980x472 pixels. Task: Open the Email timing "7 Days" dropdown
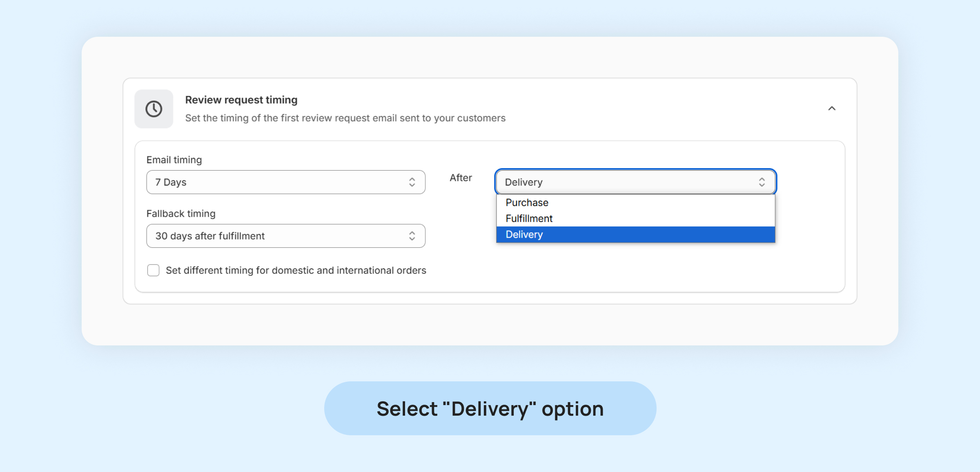coord(285,182)
